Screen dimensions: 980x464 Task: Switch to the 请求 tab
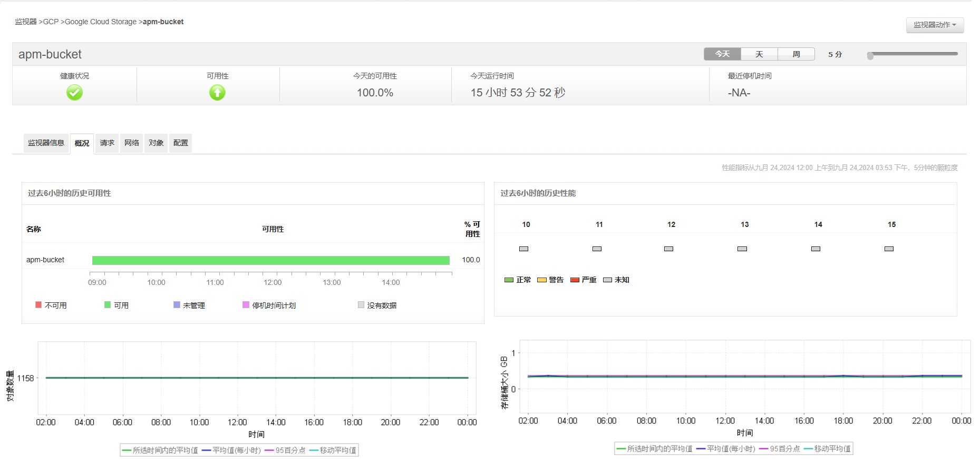(107, 143)
